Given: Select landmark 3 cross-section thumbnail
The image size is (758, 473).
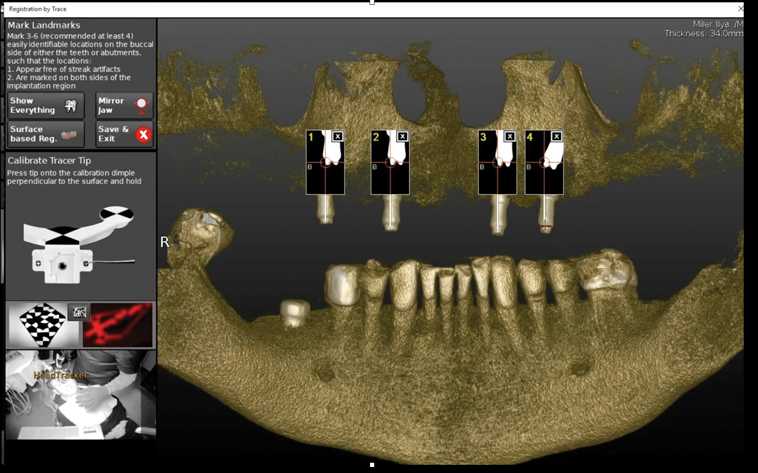Looking at the screenshot, I should (x=497, y=162).
